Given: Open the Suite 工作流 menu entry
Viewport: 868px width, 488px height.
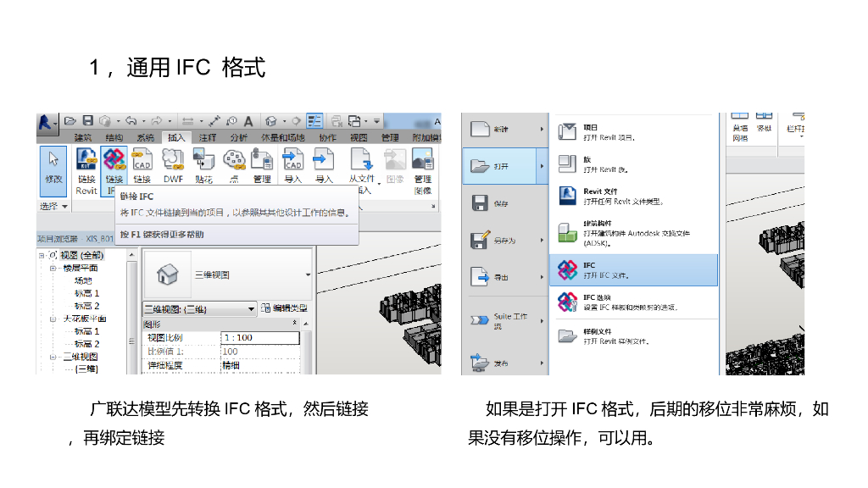Looking at the screenshot, I should [x=505, y=320].
